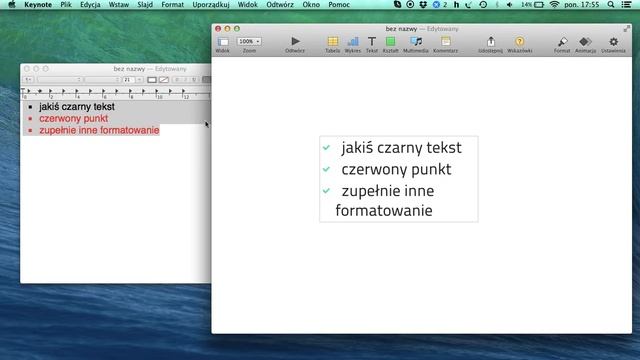Screen dimensions: 640x360
Task: Open Spotlight search
Action: click(x=611, y=4)
